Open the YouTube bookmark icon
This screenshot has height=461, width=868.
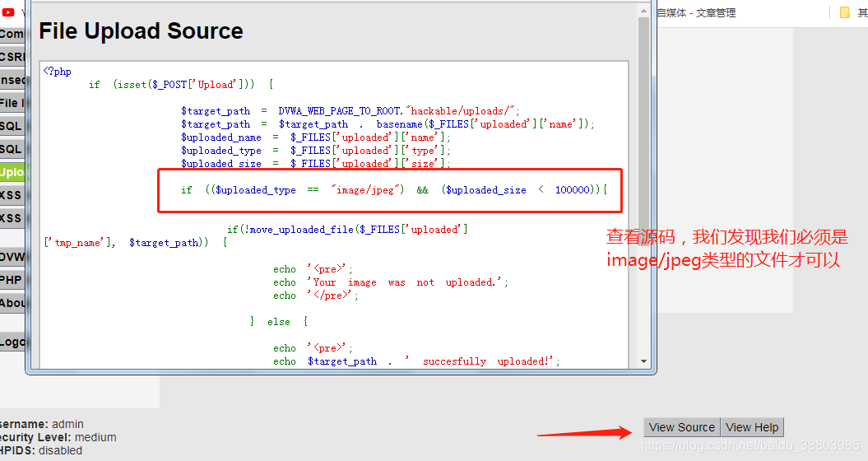click(8, 12)
